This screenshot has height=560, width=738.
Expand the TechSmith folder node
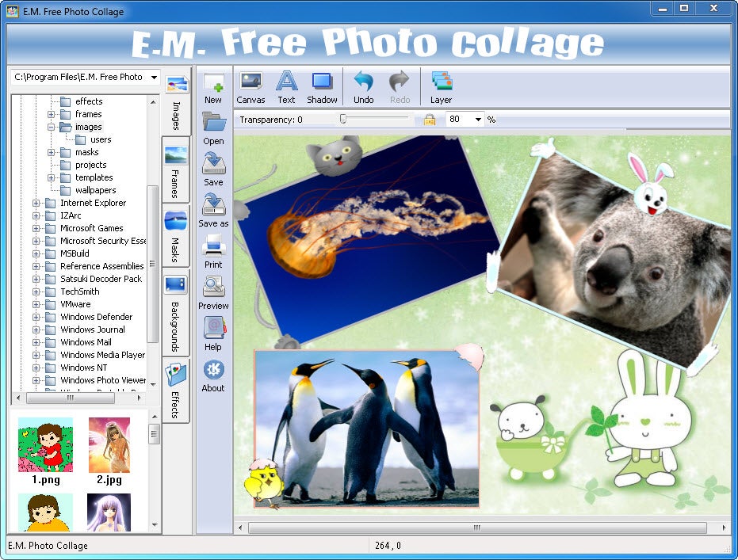pos(36,291)
